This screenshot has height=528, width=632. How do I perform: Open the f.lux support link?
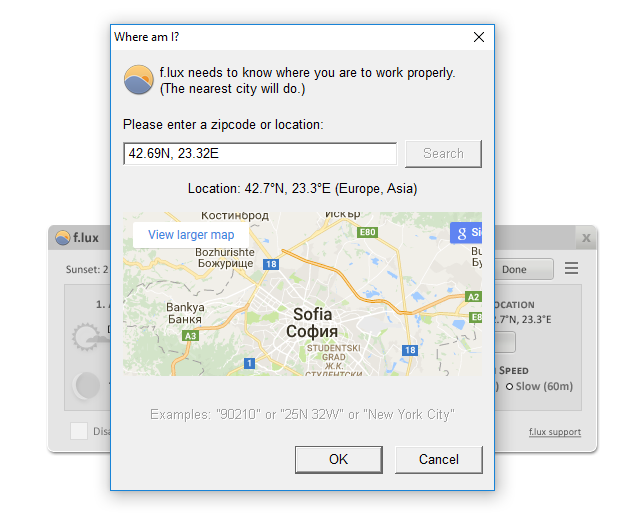(x=555, y=432)
